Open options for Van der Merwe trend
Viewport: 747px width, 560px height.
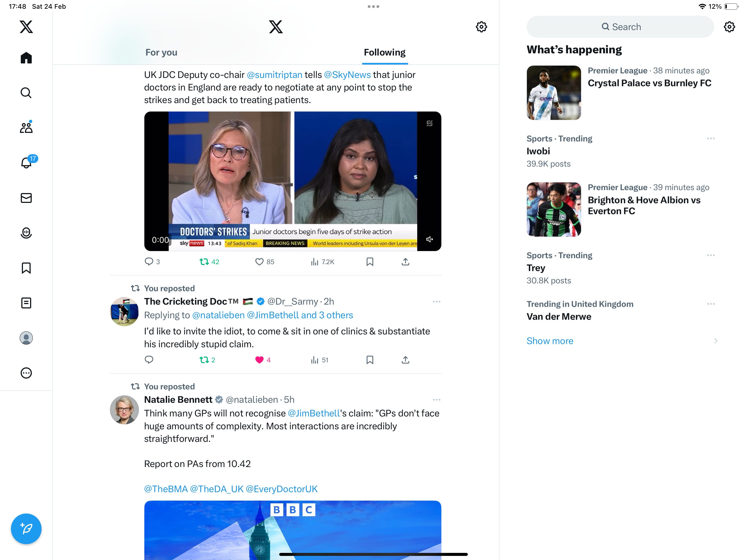tap(711, 304)
